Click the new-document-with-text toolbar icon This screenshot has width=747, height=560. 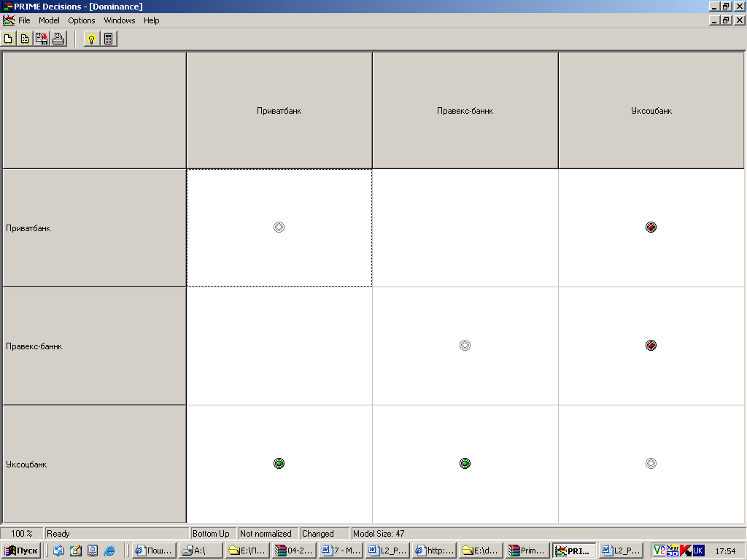(x=25, y=39)
